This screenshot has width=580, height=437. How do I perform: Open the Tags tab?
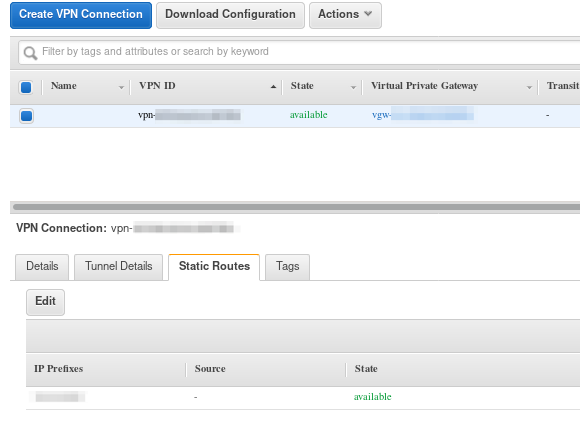tap(287, 267)
